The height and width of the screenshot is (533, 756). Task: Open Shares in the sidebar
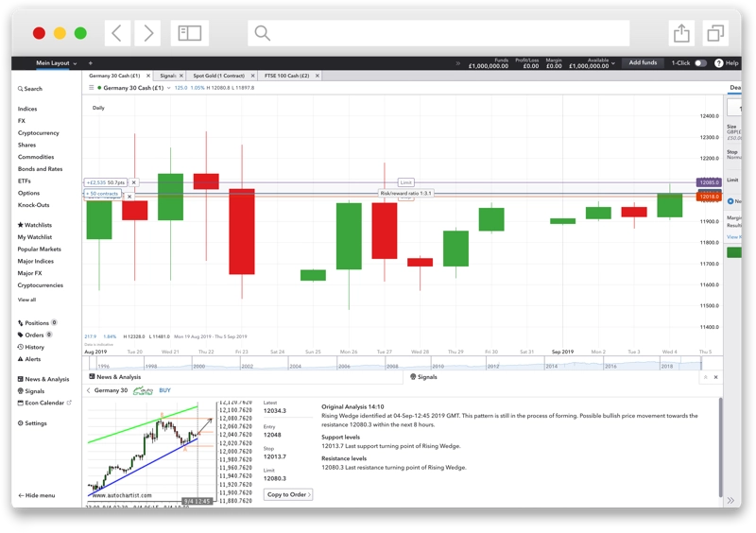pyautogui.click(x=26, y=146)
